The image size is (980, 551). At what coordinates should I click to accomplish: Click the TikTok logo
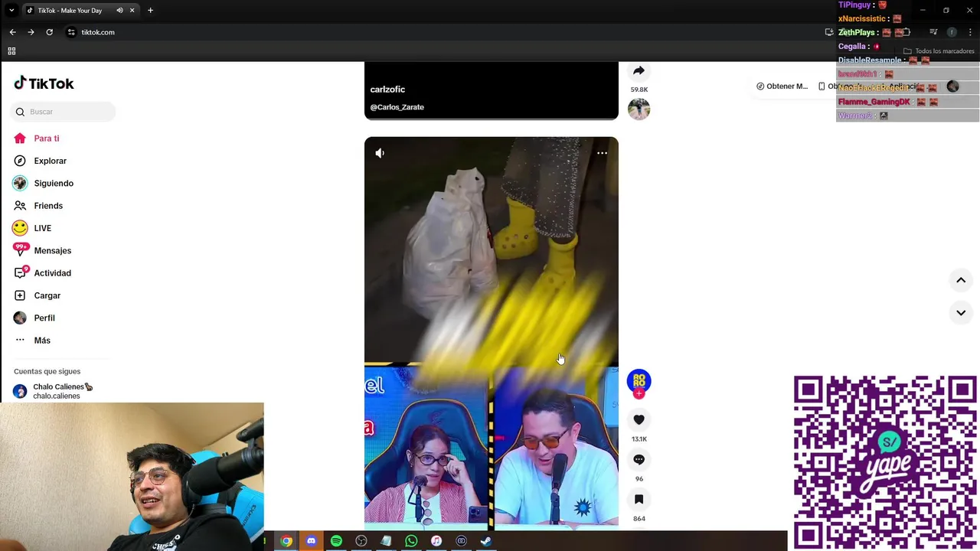(x=44, y=83)
